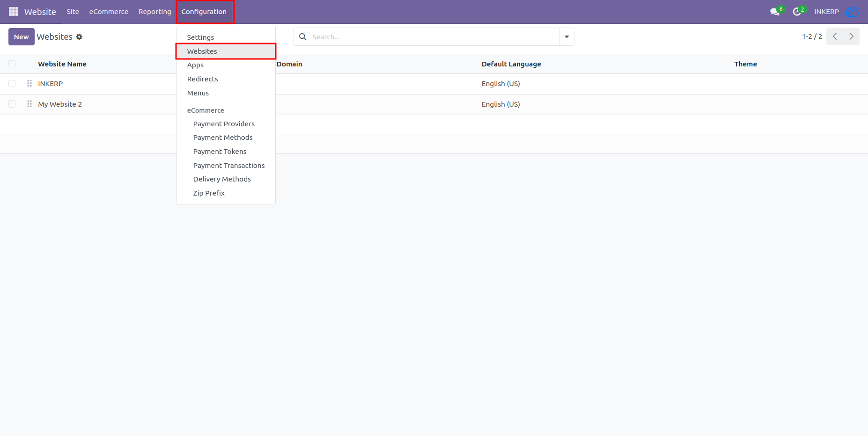
Task: Click the 1-2 / 2 pager counter
Action: pyautogui.click(x=812, y=36)
